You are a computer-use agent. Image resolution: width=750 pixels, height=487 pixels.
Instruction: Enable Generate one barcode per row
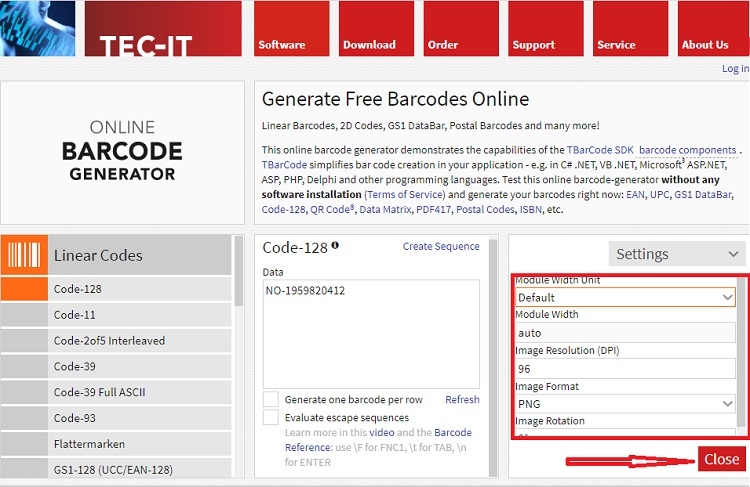click(271, 399)
